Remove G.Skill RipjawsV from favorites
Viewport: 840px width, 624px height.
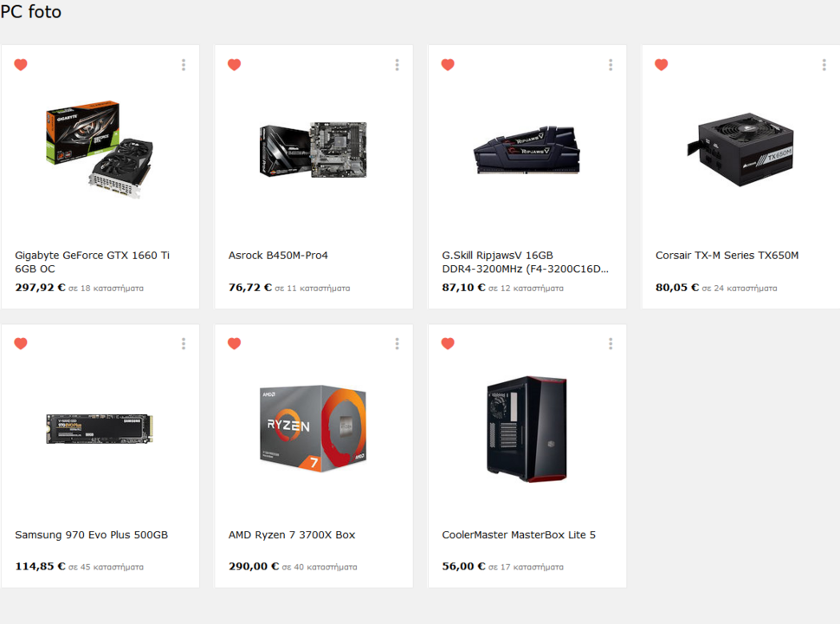448,65
